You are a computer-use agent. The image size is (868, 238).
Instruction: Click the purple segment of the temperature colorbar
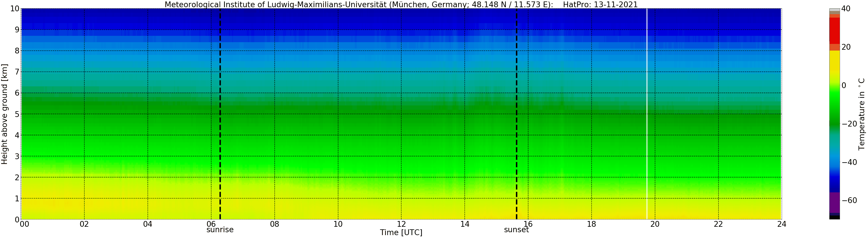coord(834,202)
